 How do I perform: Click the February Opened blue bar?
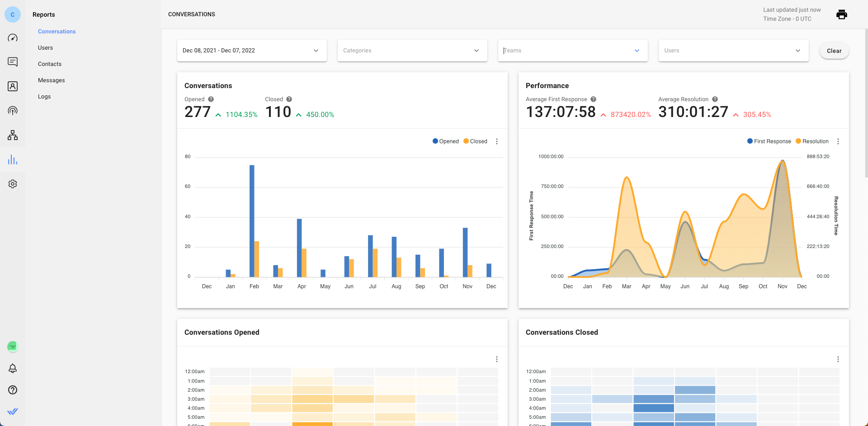click(x=252, y=221)
